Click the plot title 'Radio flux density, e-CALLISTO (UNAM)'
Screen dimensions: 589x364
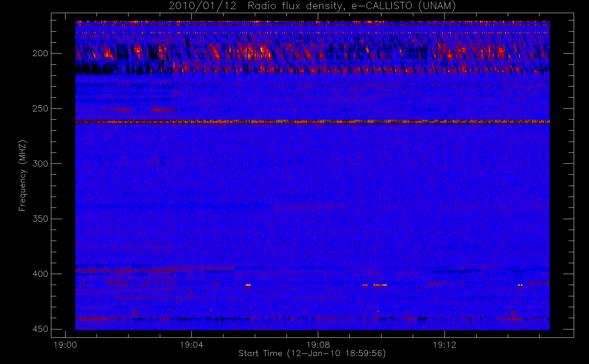(352, 6)
